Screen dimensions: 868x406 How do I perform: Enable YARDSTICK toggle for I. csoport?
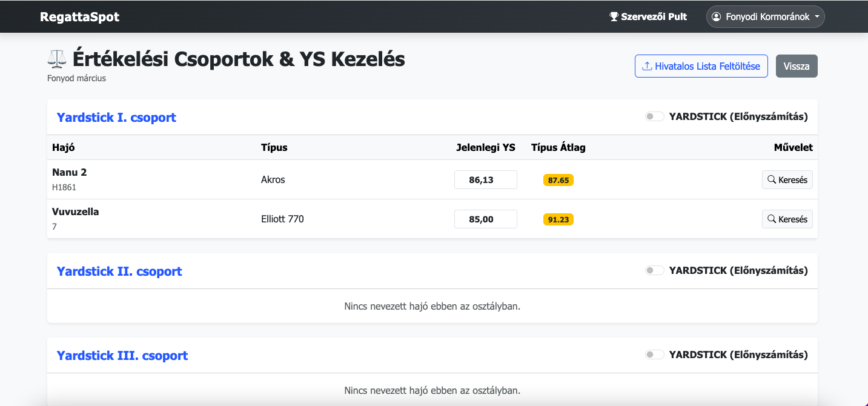[654, 116]
